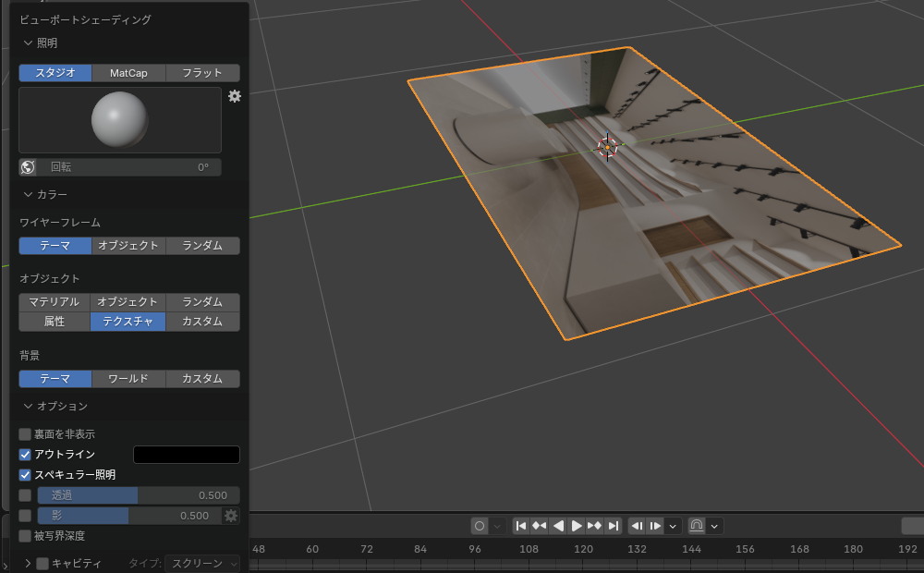Jump to the previous keyframe
Screen dimensions: 924x573
540,526
